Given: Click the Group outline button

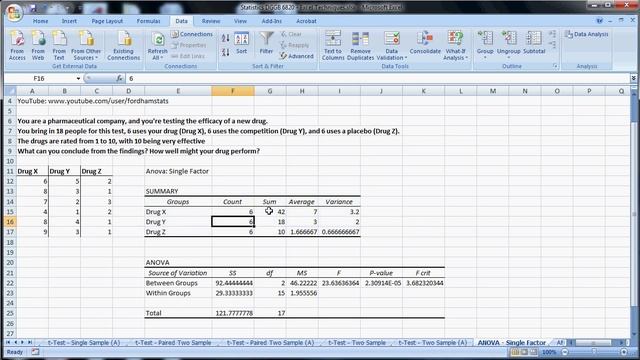Looking at the screenshot, I should click(x=485, y=45).
